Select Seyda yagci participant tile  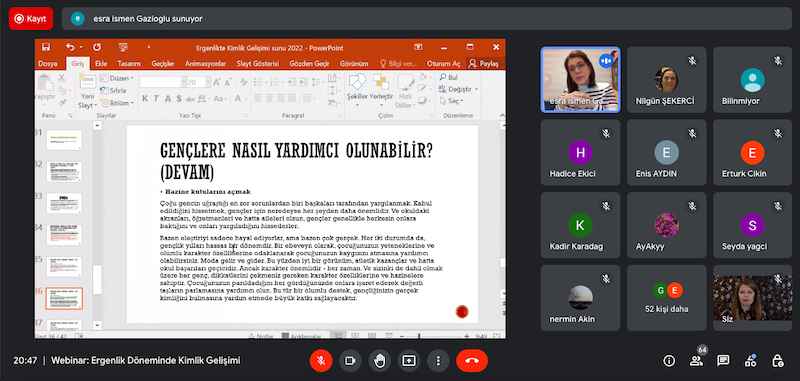click(753, 225)
